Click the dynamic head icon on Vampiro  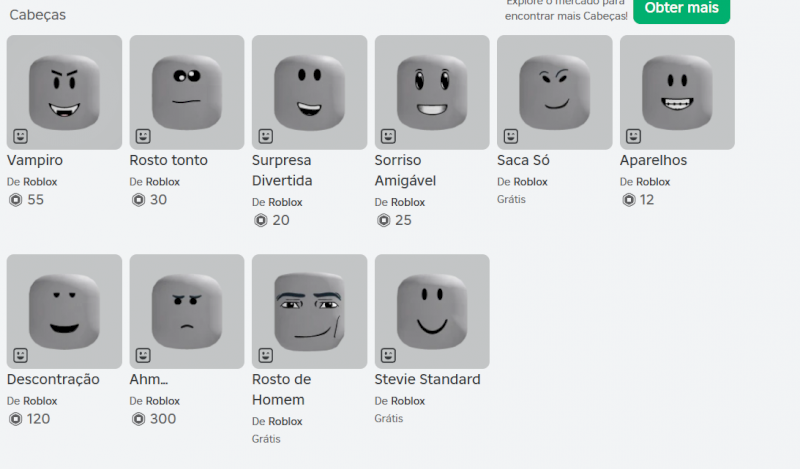(x=20, y=136)
